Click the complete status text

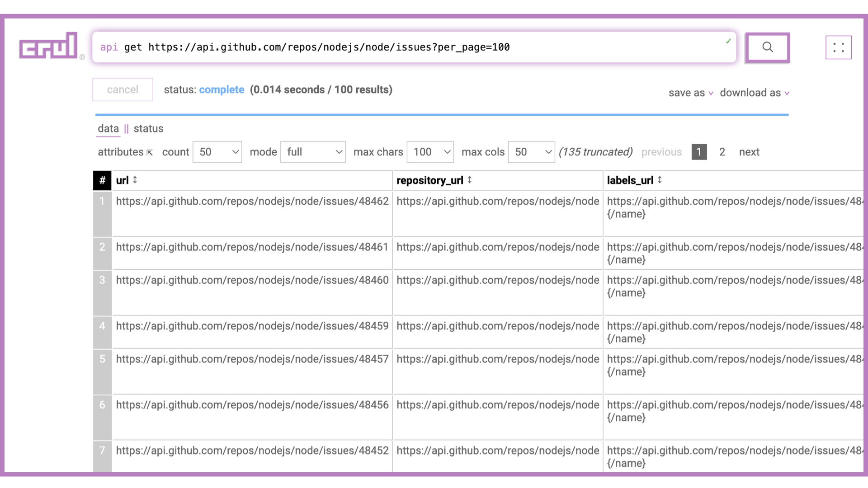222,89
